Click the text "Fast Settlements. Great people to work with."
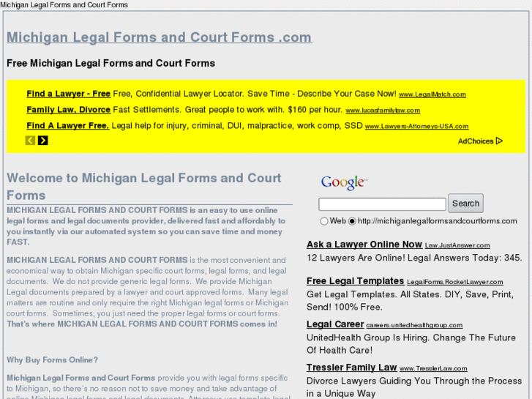The width and height of the screenshot is (532, 399). tap(199, 110)
